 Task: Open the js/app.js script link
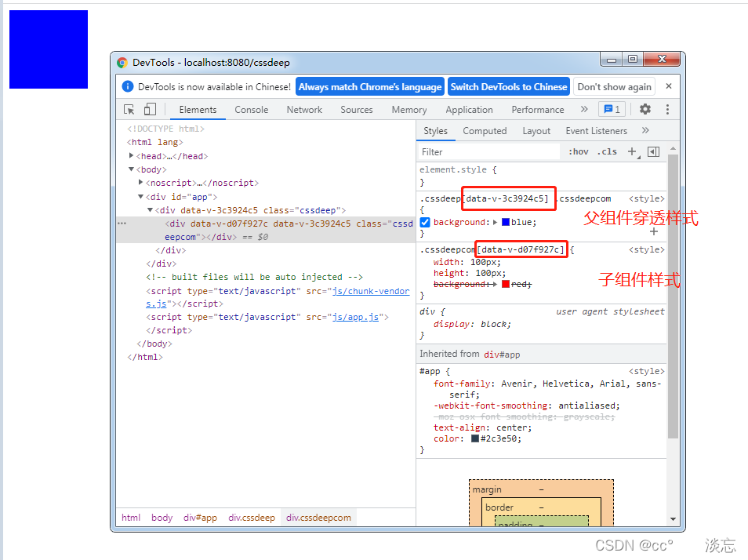click(356, 317)
